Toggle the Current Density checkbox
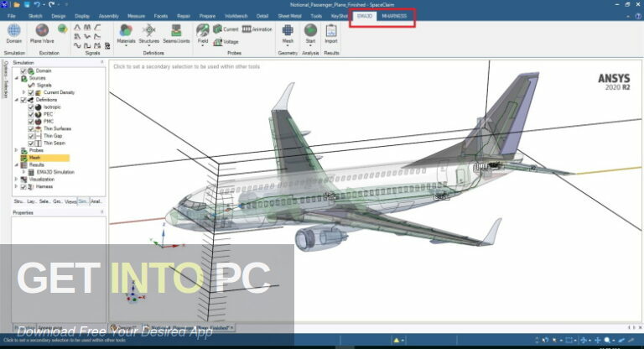This screenshot has width=644, height=349. tap(31, 92)
